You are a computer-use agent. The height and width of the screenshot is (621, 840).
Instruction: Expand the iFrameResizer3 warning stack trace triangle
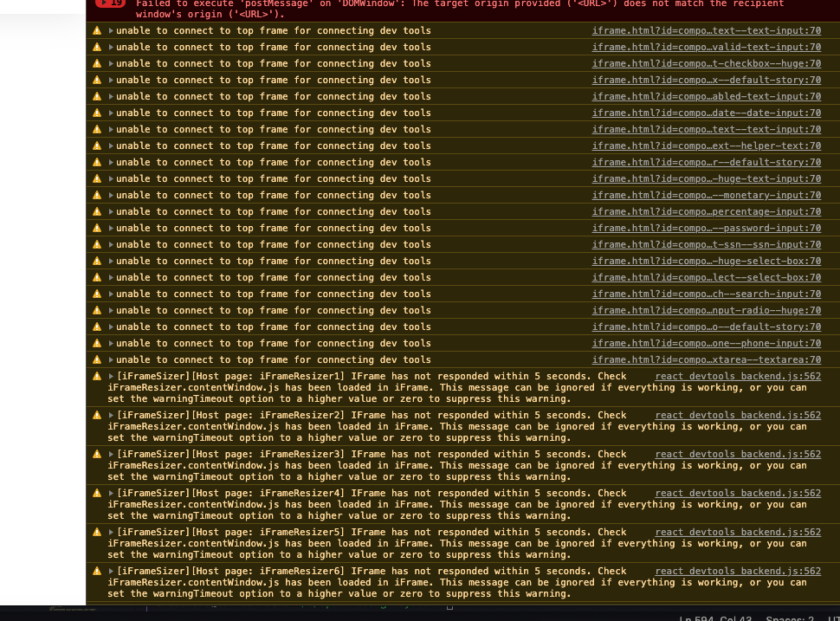(x=111, y=455)
